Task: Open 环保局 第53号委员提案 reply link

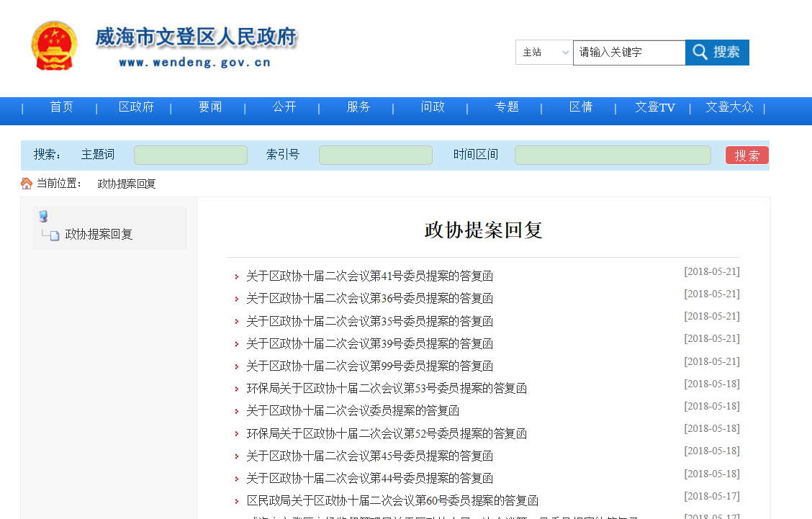Action: pyautogui.click(x=386, y=389)
